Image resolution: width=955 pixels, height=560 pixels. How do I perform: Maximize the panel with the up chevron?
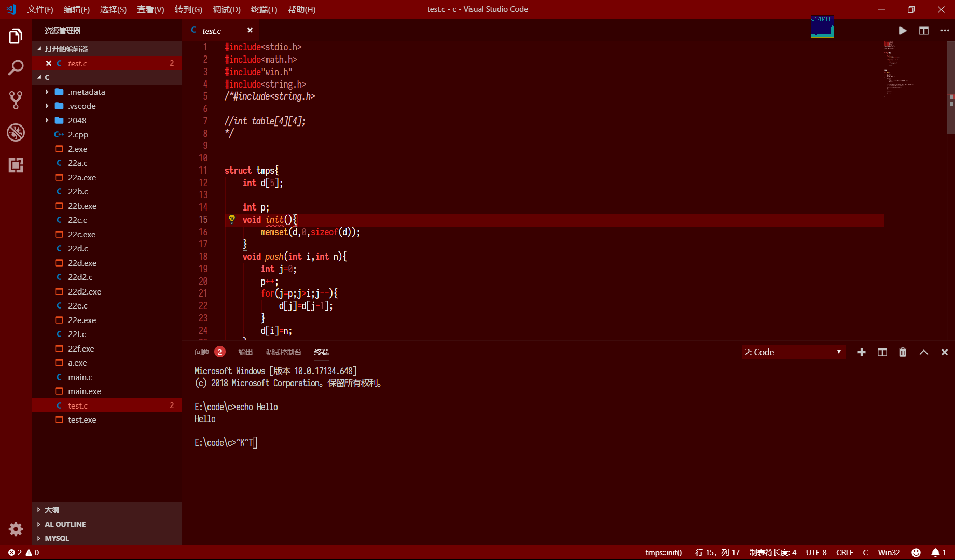click(924, 352)
